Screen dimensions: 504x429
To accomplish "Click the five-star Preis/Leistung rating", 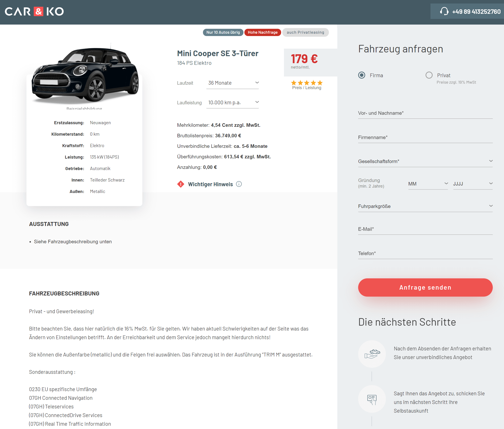I will click(x=306, y=83).
